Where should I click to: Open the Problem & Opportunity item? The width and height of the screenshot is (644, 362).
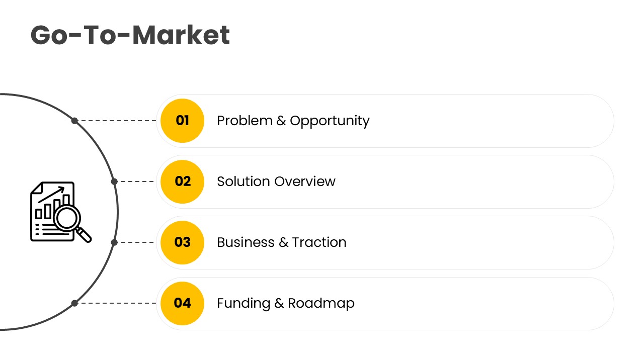click(x=293, y=121)
